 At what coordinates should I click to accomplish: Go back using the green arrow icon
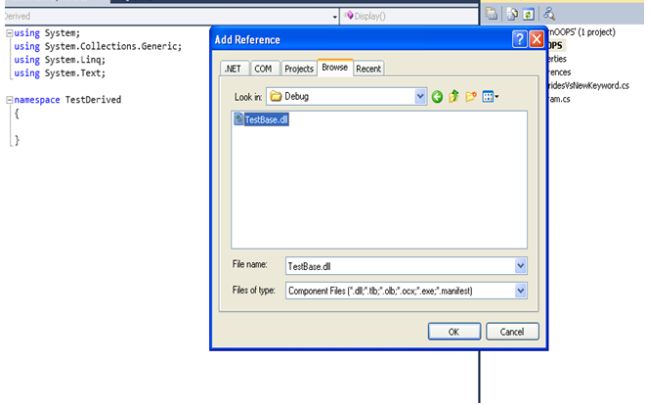click(x=437, y=97)
